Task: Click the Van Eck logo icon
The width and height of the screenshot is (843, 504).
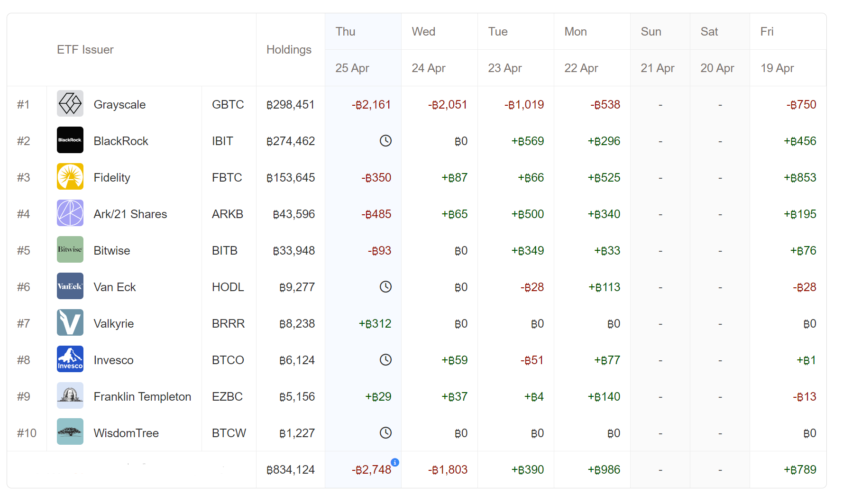Action: pyautogui.click(x=70, y=286)
